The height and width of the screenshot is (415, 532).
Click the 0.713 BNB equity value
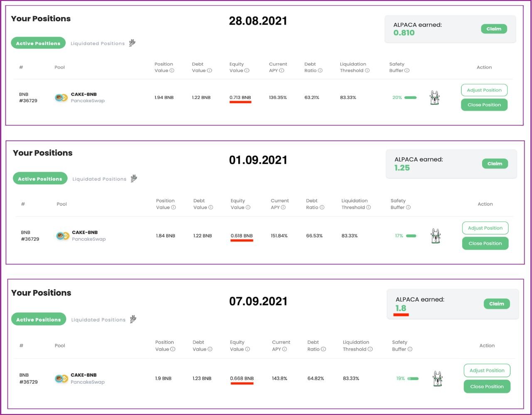coord(240,97)
